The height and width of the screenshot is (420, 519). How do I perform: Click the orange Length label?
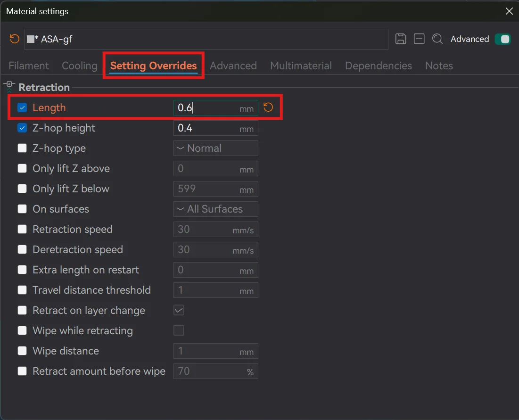pos(49,107)
